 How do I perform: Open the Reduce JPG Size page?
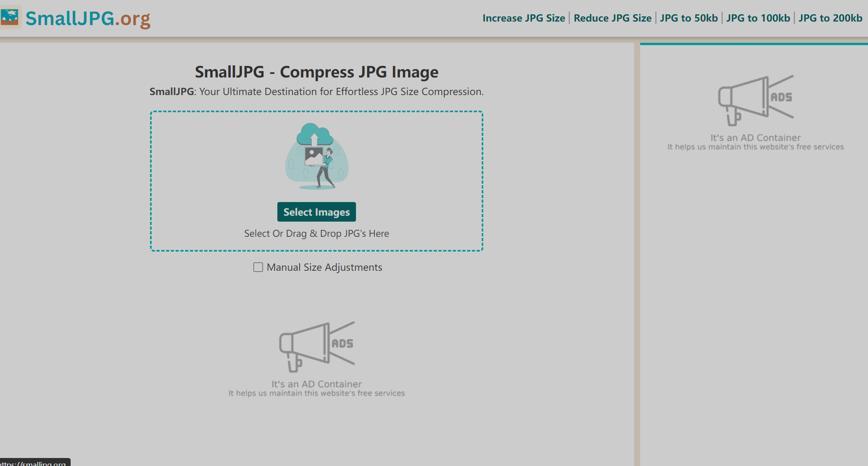[612, 18]
